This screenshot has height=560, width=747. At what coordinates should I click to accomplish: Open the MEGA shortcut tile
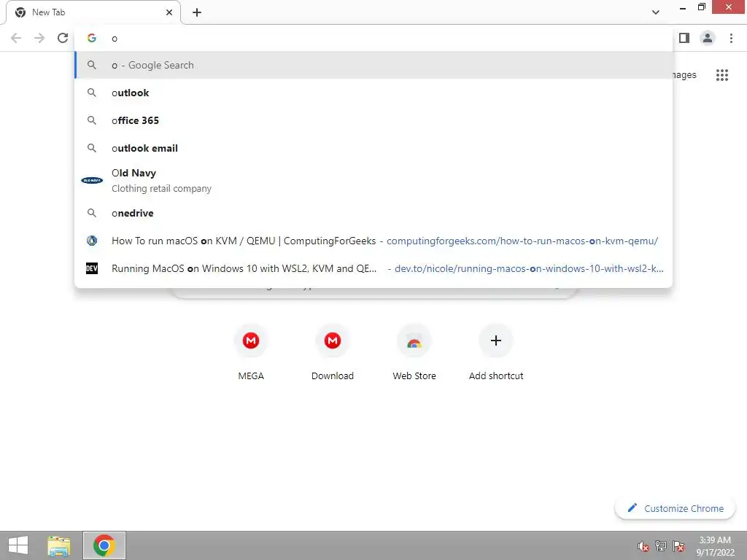tap(251, 352)
